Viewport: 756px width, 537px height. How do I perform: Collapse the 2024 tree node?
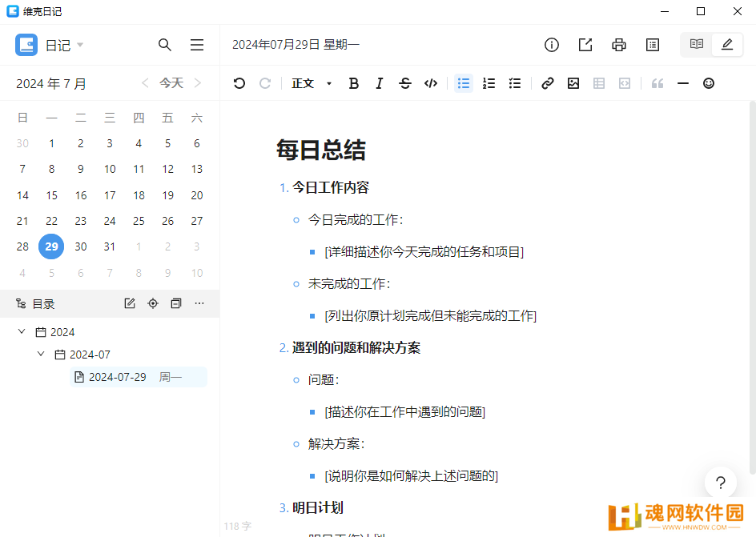21,331
